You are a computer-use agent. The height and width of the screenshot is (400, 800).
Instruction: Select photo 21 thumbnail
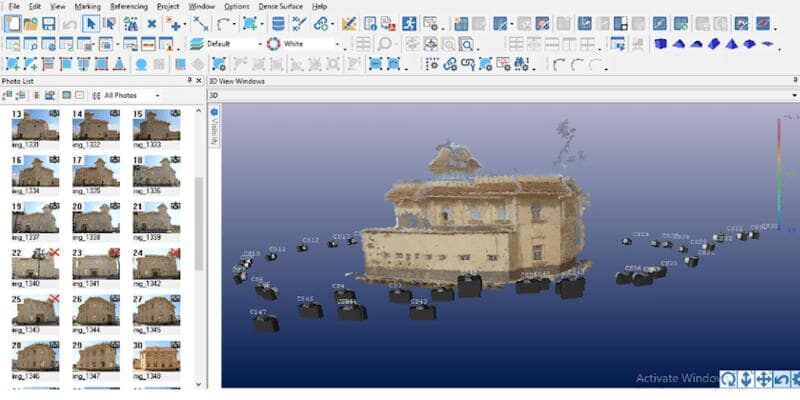click(x=157, y=217)
